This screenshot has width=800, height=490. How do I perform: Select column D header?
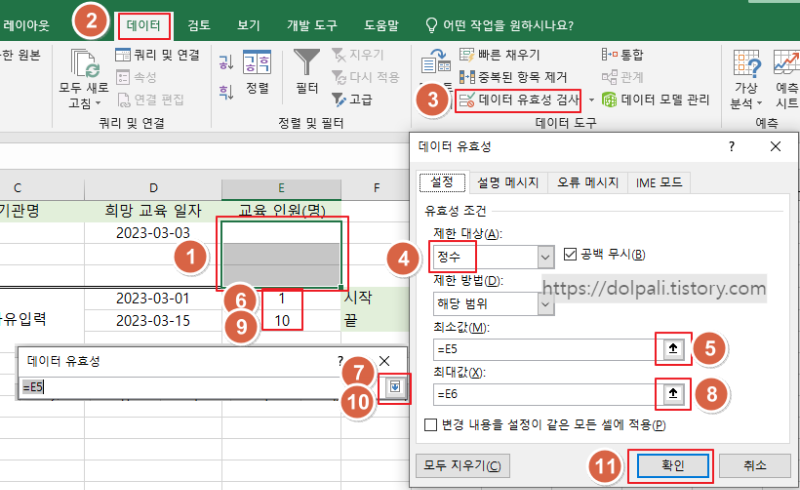coord(153,188)
